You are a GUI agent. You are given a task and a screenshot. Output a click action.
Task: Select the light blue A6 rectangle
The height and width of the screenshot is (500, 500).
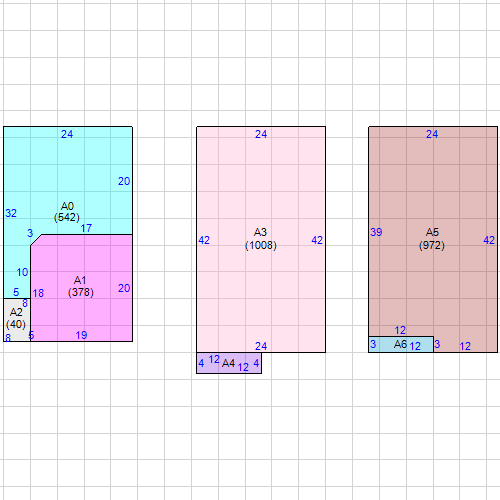tap(401, 344)
